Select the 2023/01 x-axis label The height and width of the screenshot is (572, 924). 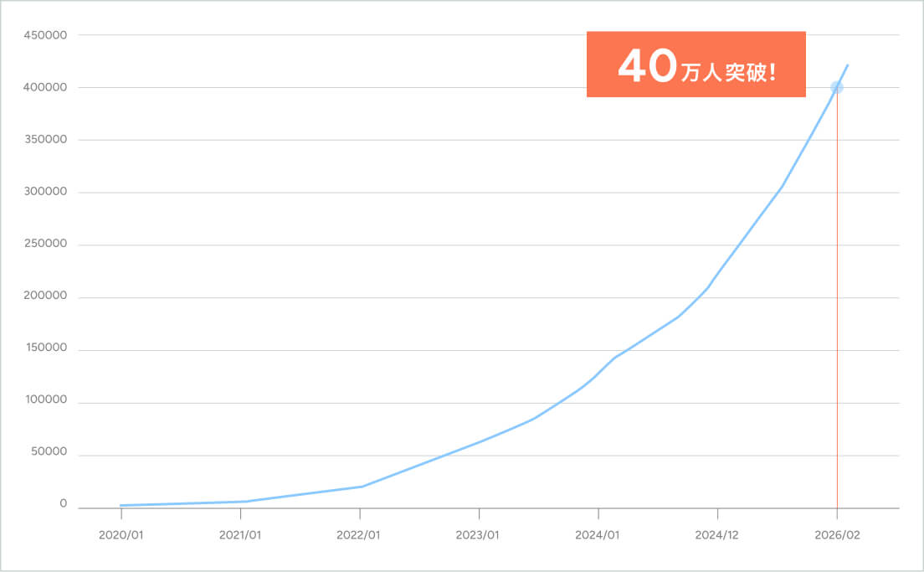pos(477,535)
